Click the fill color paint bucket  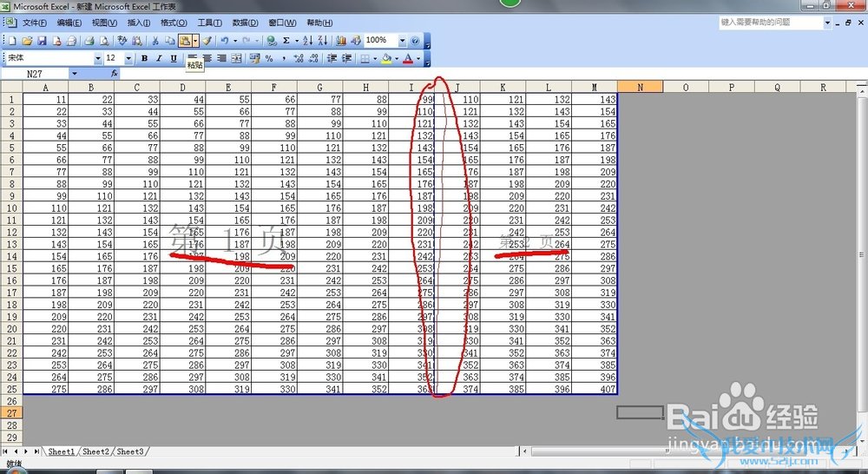387,59
